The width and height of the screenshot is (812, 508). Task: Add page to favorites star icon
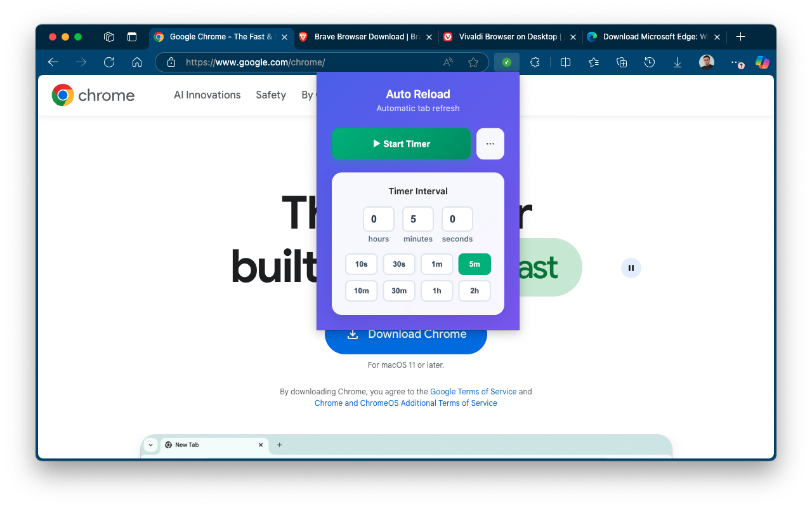click(x=473, y=62)
